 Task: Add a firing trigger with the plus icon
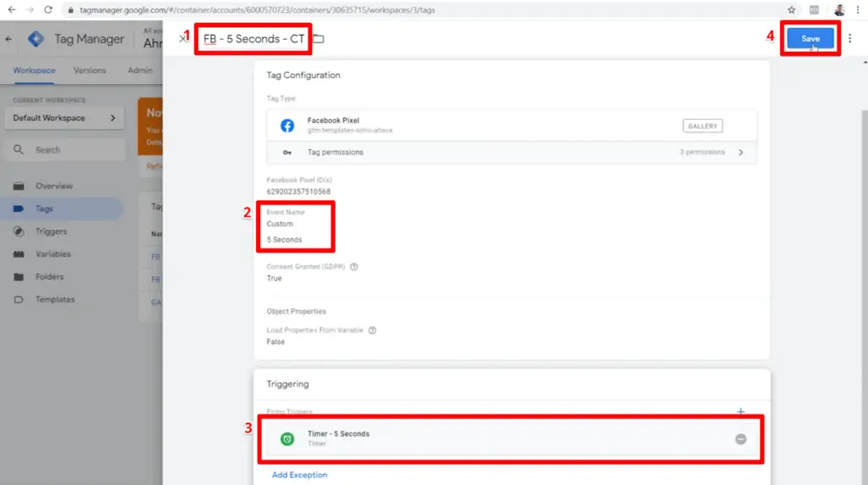click(741, 411)
